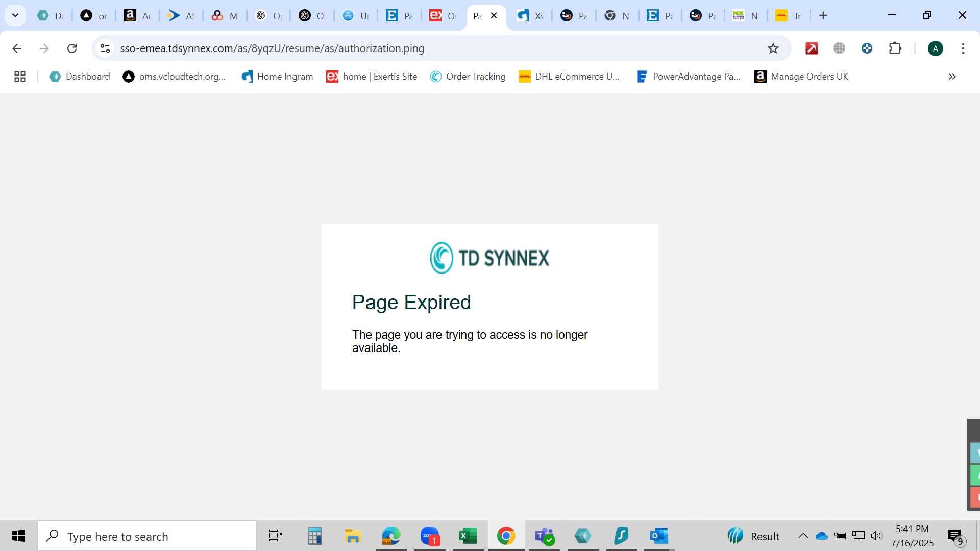Open the volume speaker tray icon

tap(876, 536)
